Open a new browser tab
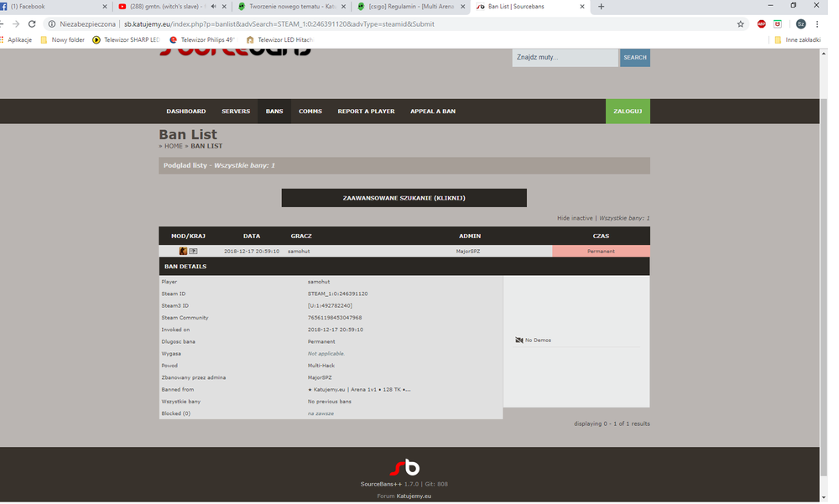The width and height of the screenshot is (839, 504). (601, 7)
